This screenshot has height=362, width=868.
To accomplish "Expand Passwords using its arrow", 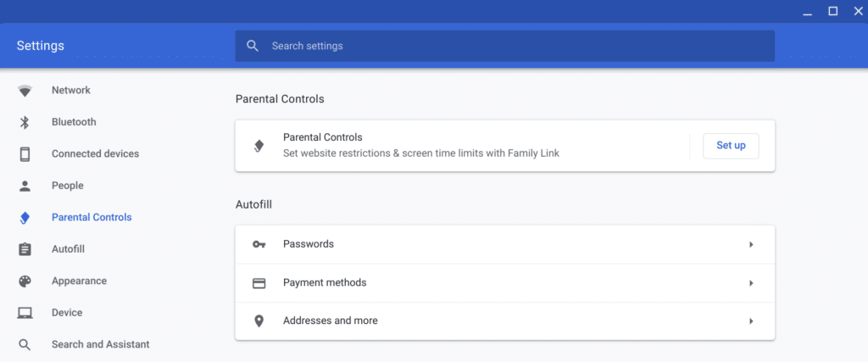I will [751, 244].
